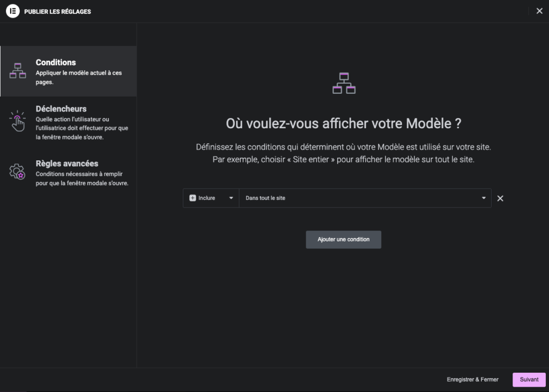This screenshot has width=549, height=392.
Task: Click the "Où voulez-vous afficher votre Modèle ?" heading
Action: (344, 123)
